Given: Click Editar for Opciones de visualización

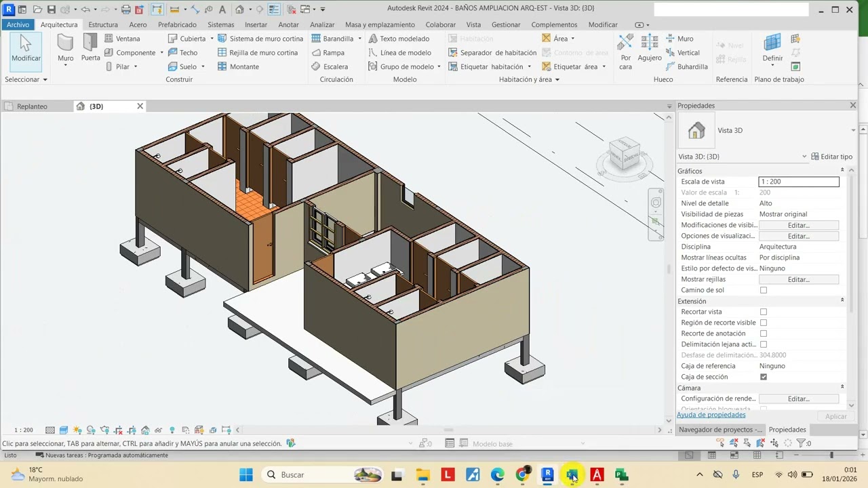Looking at the screenshot, I should pyautogui.click(x=798, y=236).
